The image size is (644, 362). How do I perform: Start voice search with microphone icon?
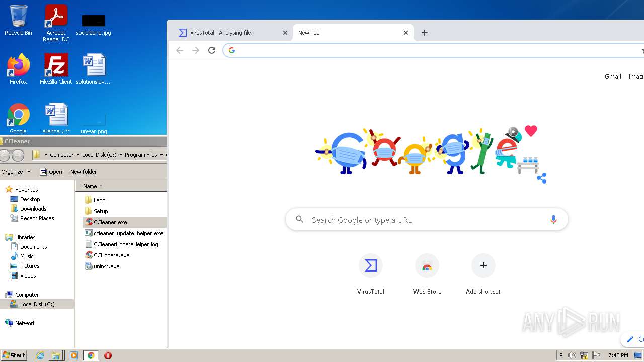[x=553, y=220]
